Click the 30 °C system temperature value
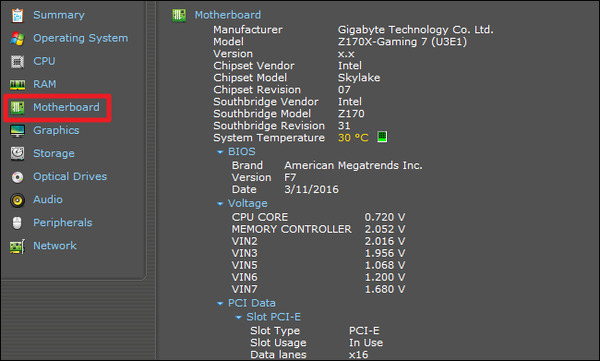This screenshot has height=361, width=600. [353, 138]
